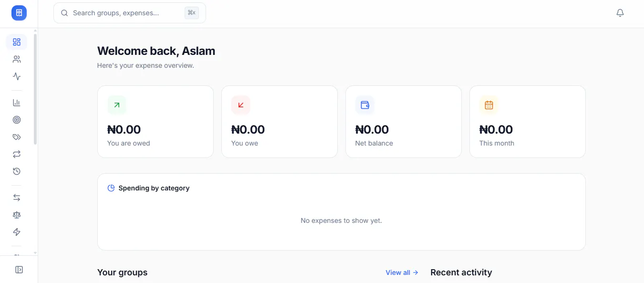The height and width of the screenshot is (283, 644).
Task: Open the bar chart analytics icon
Action: [17, 103]
